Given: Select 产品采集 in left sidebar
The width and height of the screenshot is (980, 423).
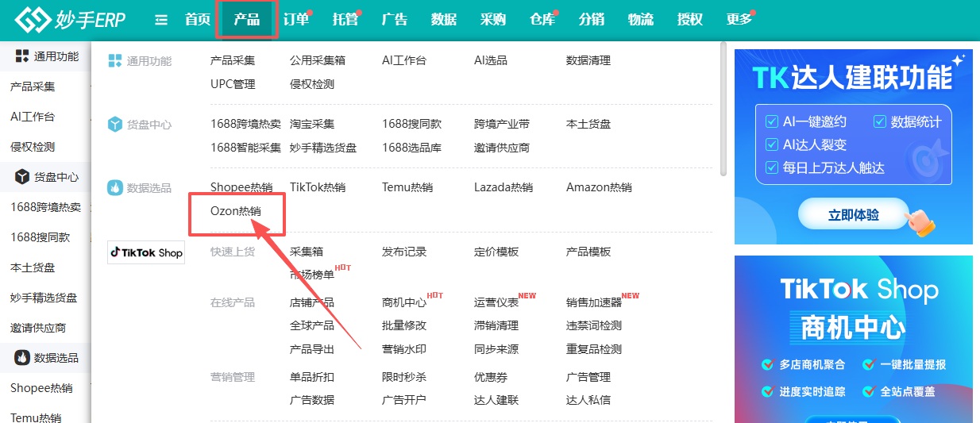Looking at the screenshot, I should tap(33, 87).
